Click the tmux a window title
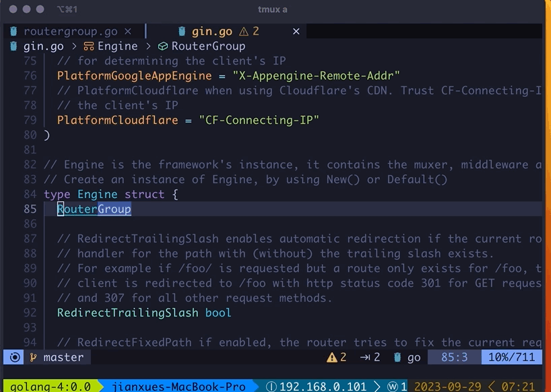The image size is (551, 392). 273,9
